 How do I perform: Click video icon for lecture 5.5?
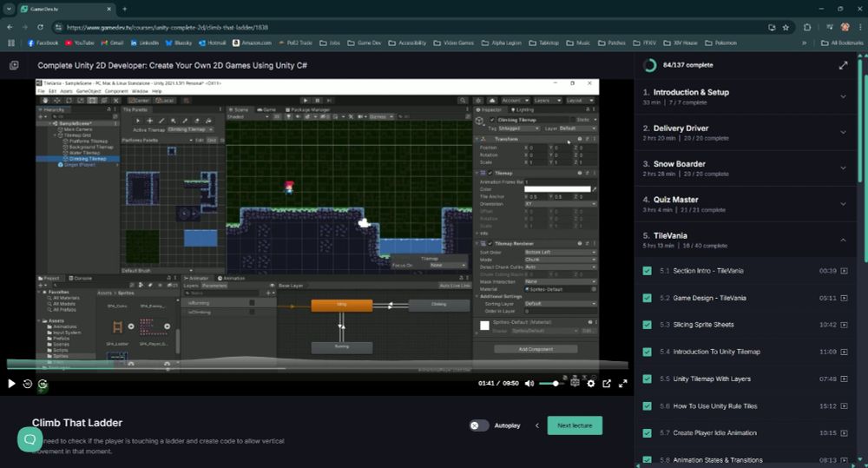tap(845, 379)
